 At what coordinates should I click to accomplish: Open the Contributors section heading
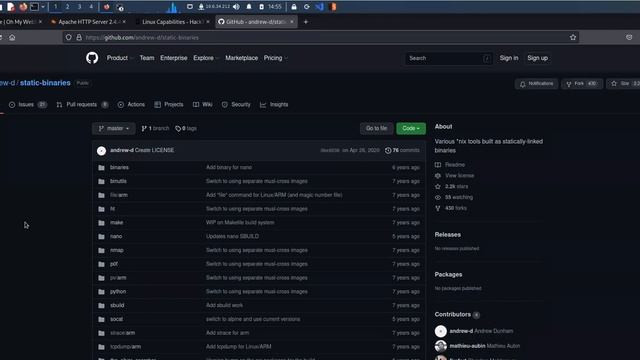[453, 315]
